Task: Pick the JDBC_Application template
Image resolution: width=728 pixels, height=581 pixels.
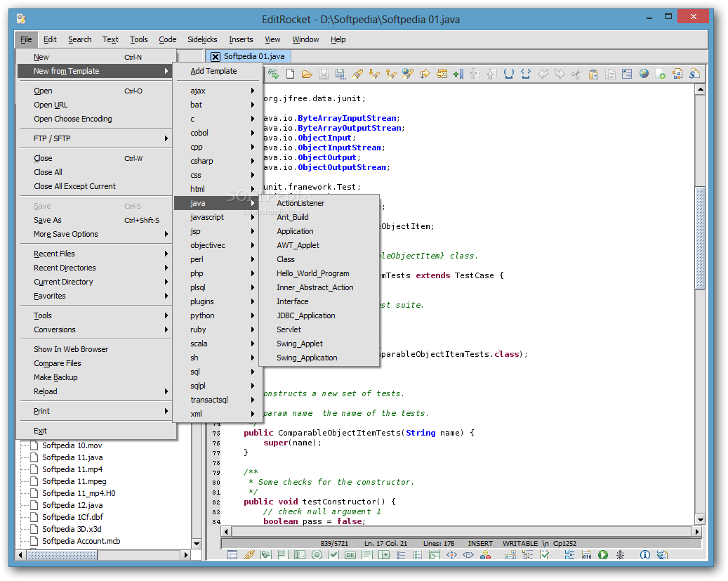Action: pos(319,315)
